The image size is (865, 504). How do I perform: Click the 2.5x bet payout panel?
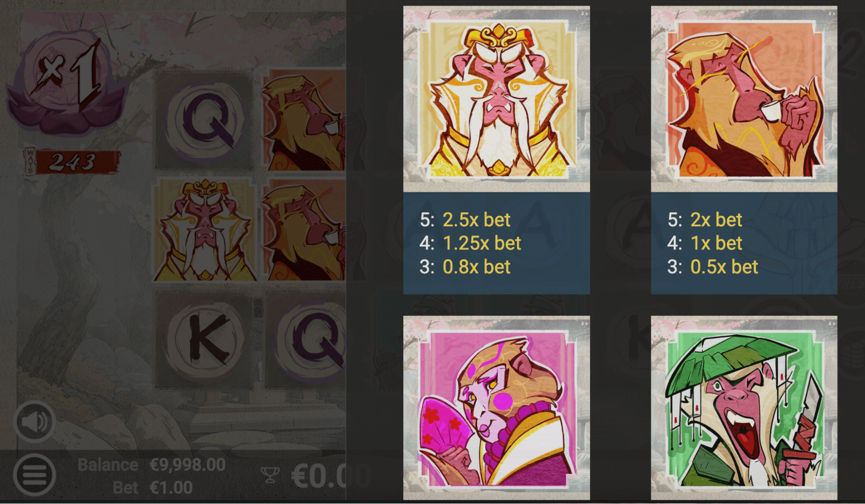[x=496, y=243]
